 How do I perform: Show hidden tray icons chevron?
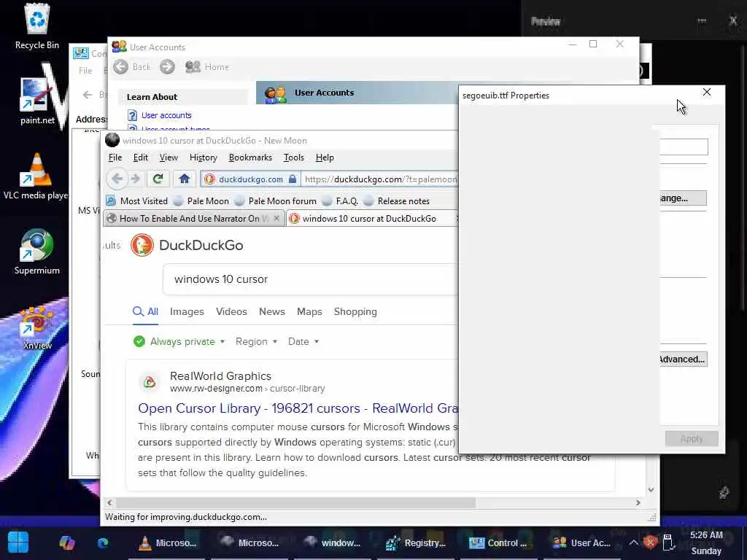(x=633, y=542)
